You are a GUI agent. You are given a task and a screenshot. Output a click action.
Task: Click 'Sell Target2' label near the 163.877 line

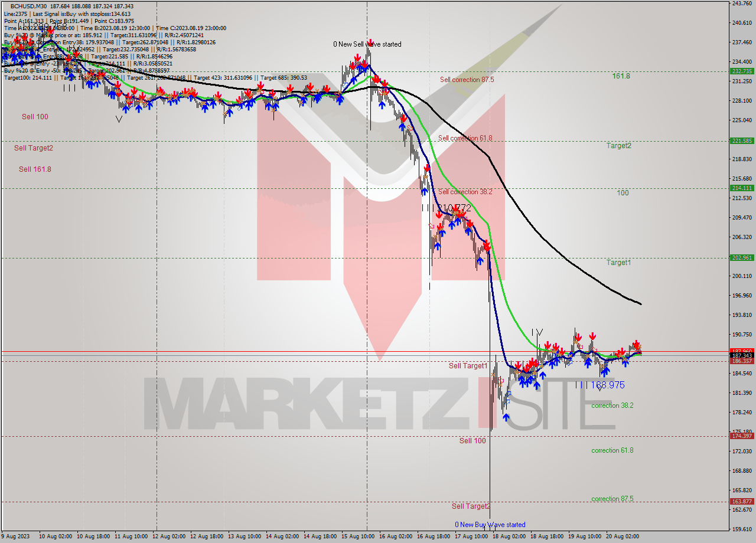tap(471, 506)
